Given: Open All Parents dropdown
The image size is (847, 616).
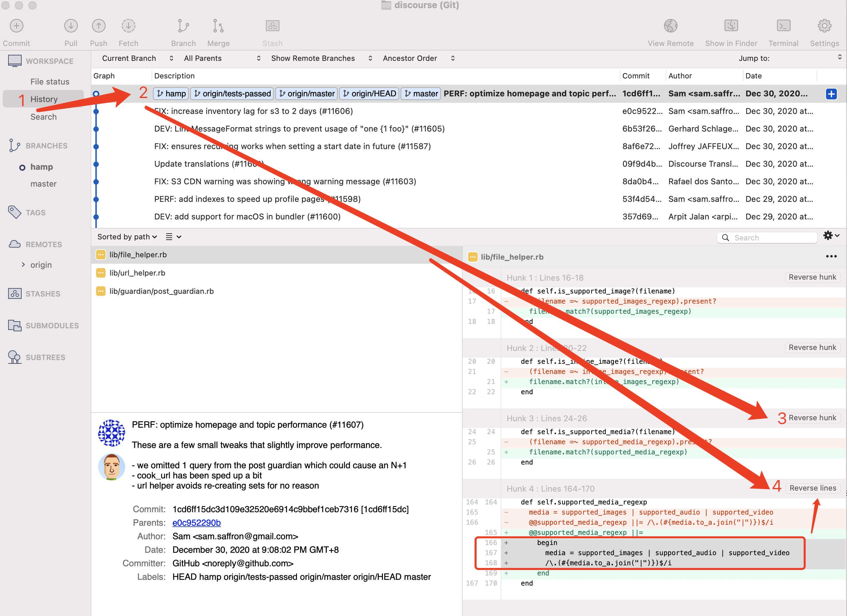Looking at the screenshot, I should pyautogui.click(x=222, y=58).
